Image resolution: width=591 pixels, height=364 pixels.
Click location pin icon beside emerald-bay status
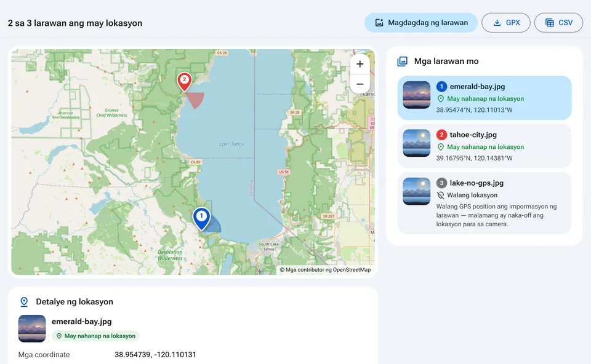[x=440, y=99]
